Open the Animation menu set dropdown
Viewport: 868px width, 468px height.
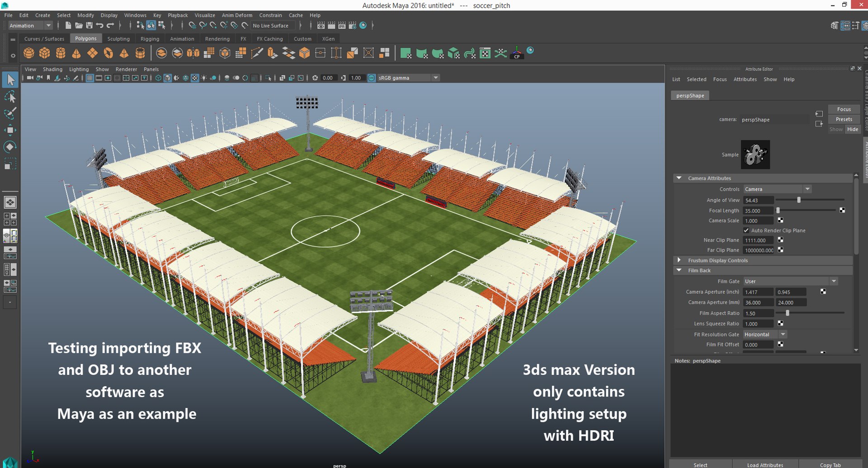[x=31, y=26]
